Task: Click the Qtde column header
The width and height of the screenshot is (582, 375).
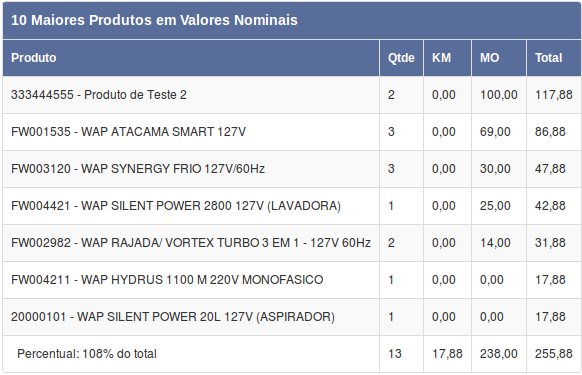Action: (401, 58)
